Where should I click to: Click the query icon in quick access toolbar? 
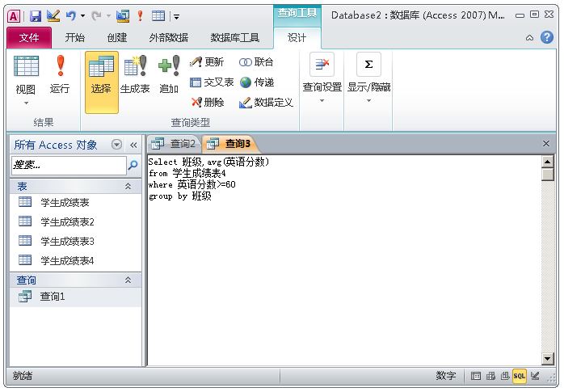click(123, 16)
